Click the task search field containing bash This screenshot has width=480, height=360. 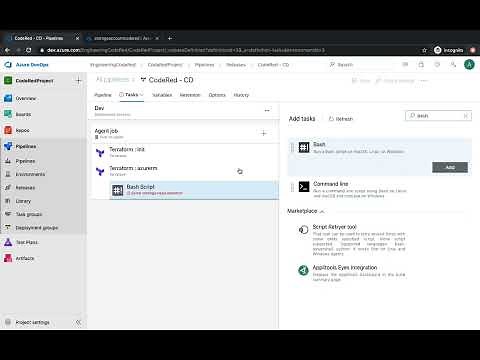pyautogui.click(x=438, y=116)
